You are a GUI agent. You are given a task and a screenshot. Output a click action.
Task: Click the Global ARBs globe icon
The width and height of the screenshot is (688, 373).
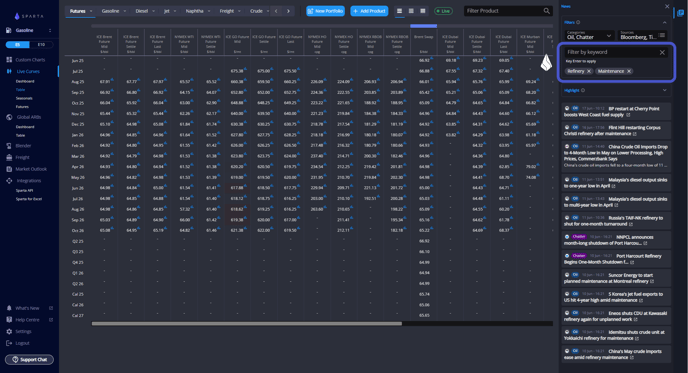click(9, 117)
